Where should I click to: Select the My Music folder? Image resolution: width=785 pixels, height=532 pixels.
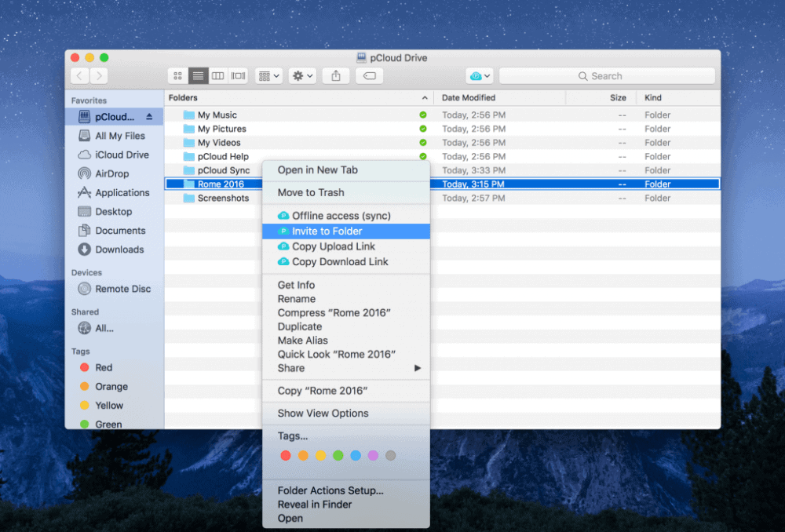point(443,115)
